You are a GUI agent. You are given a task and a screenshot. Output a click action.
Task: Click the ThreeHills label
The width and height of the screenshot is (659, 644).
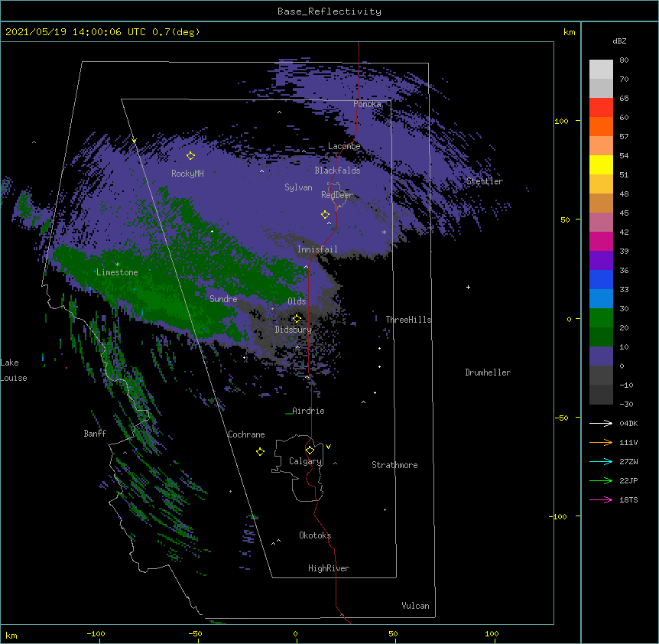(x=409, y=320)
